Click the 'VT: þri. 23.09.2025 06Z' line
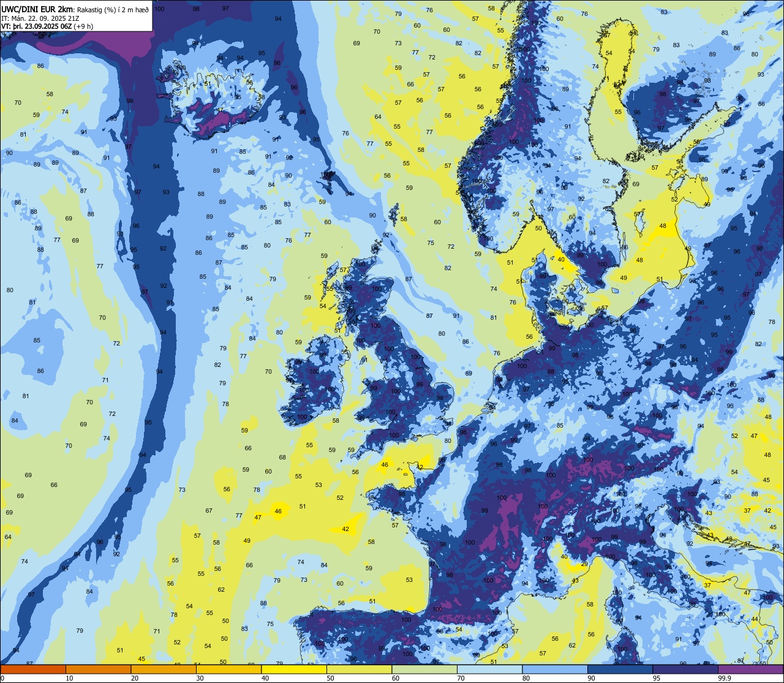Screen dimensions: 784x683 37,26
